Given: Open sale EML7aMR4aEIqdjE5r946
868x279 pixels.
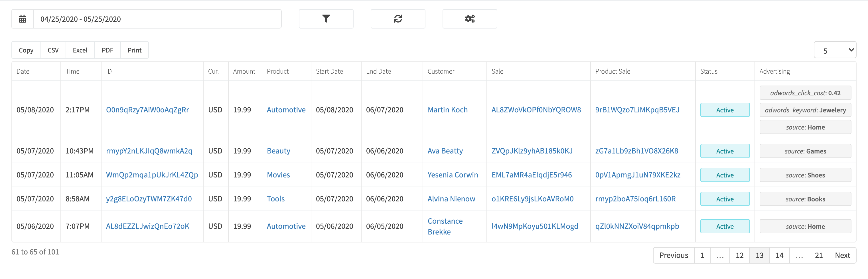Looking at the screenshot, I should pyautogui.click(x=532, y=175).
